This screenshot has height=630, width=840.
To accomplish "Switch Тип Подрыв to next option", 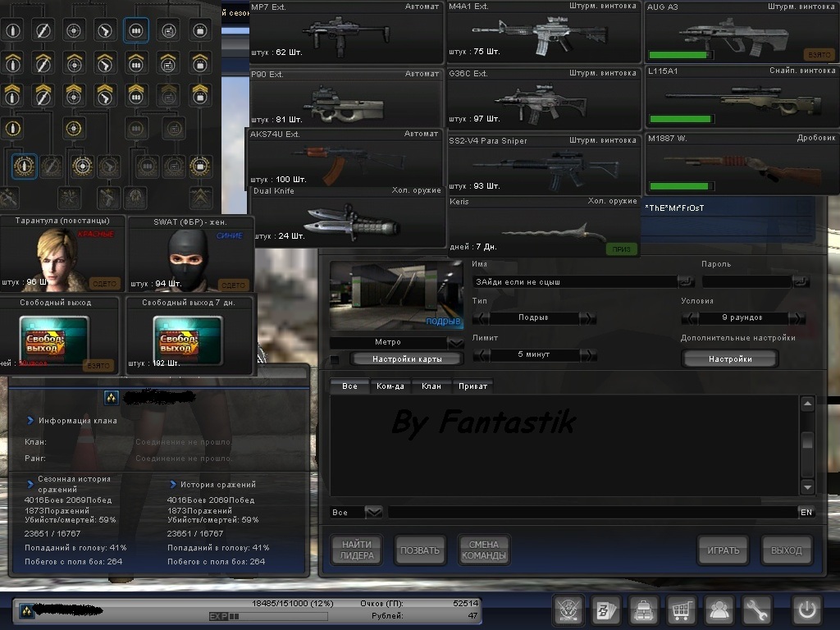I will [x=587, y=318].
